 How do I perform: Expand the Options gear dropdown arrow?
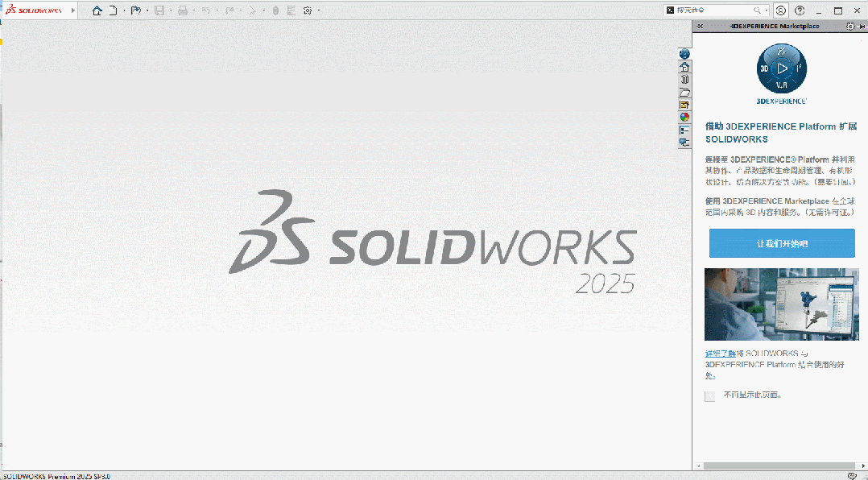pyautogui.click(x=319, y=10)
